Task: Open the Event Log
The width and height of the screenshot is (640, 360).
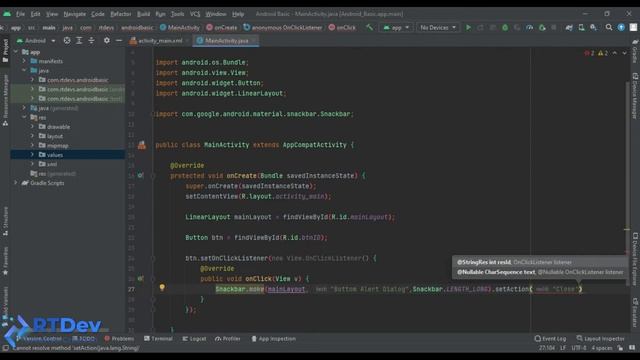Action: coord(550,339)
